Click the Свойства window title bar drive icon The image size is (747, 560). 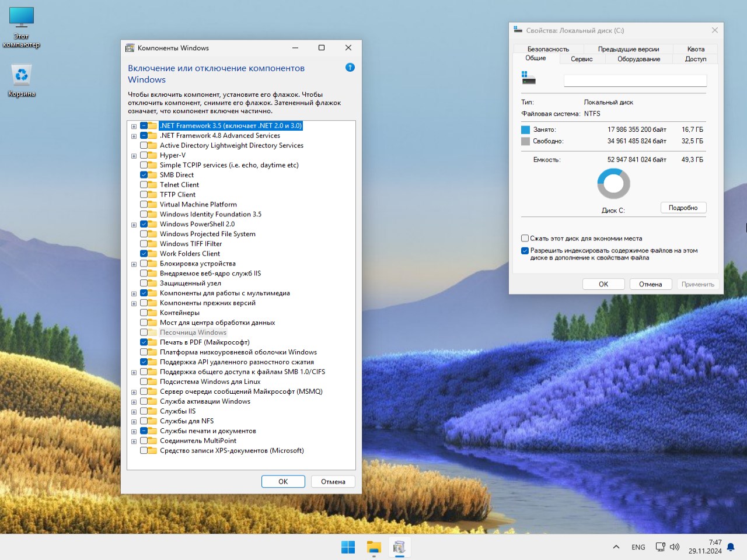pos(518,30)
